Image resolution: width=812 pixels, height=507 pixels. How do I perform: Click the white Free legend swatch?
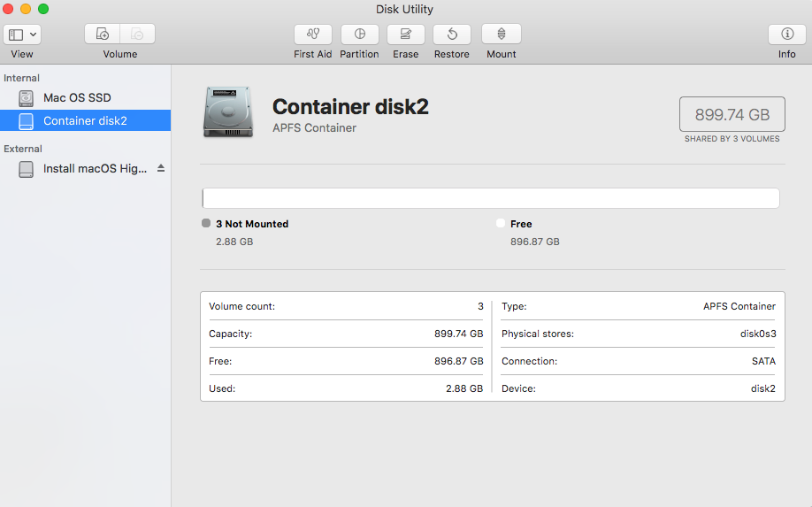(501, 223)
